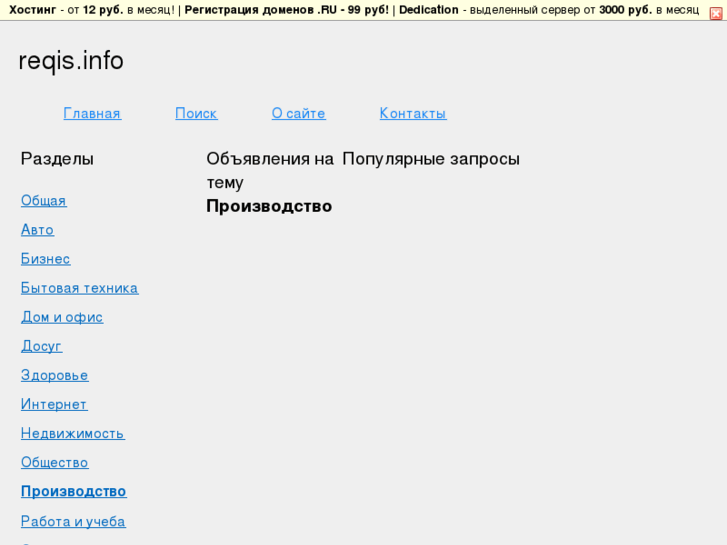Open the Дом и офис section
This screenshot has height=545, width=727.
click(62, 317)
